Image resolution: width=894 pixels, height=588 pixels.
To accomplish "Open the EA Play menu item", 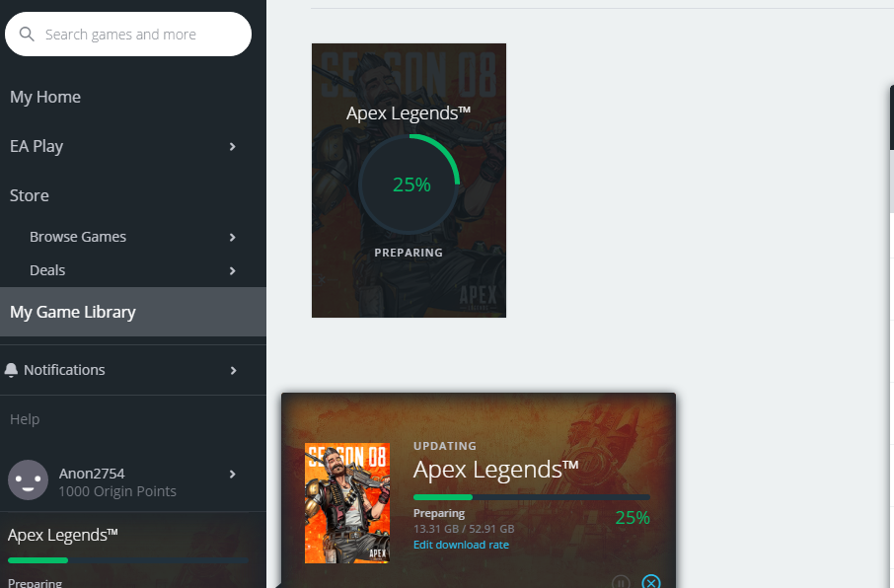I will 37,147.
